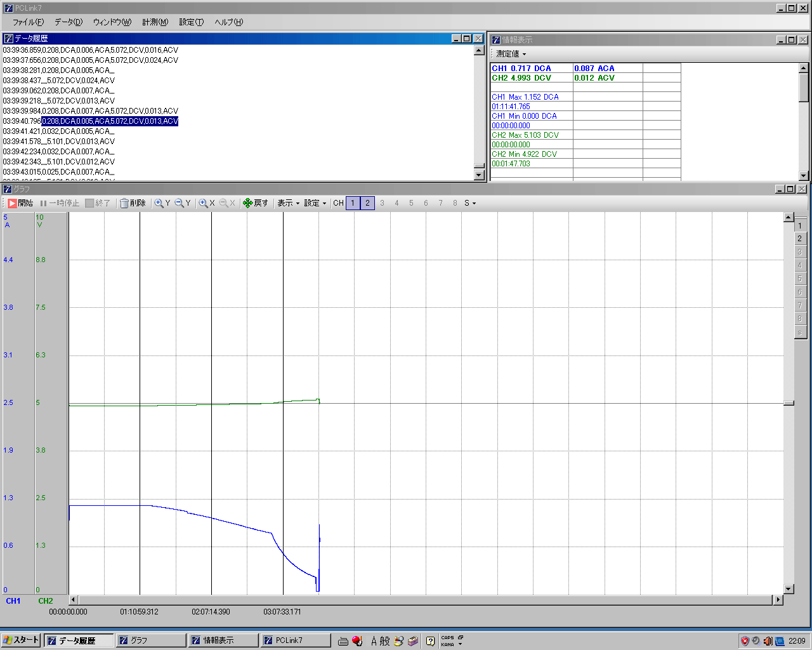Expand the 測定値 dropdown in info panel
This screenshot has height=650, width=812.
pyautogui.click(x=511, y=54)
